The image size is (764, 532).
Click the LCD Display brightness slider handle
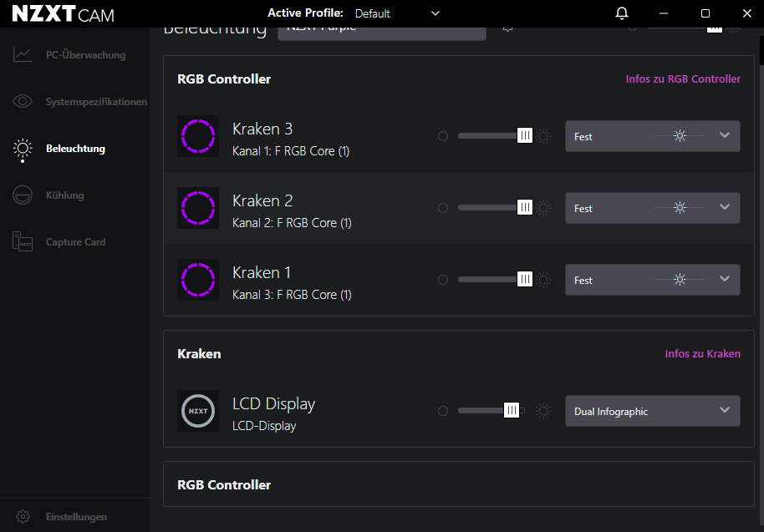click(511, 411)
